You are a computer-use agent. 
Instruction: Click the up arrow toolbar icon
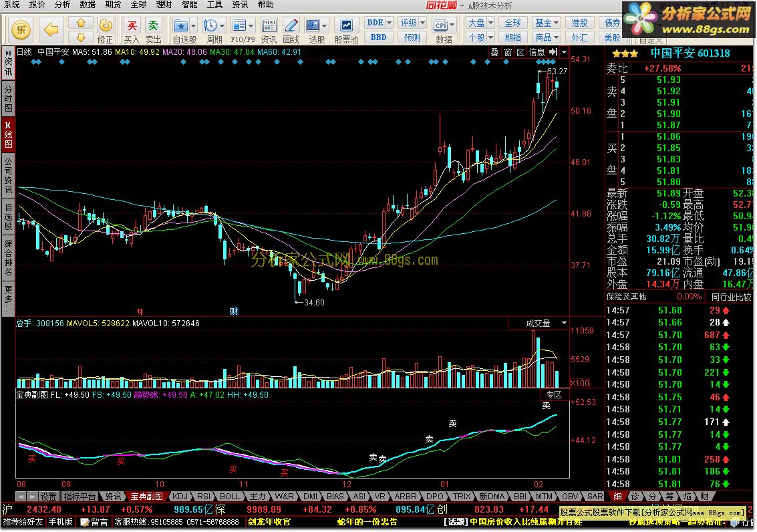coord(81,22)
